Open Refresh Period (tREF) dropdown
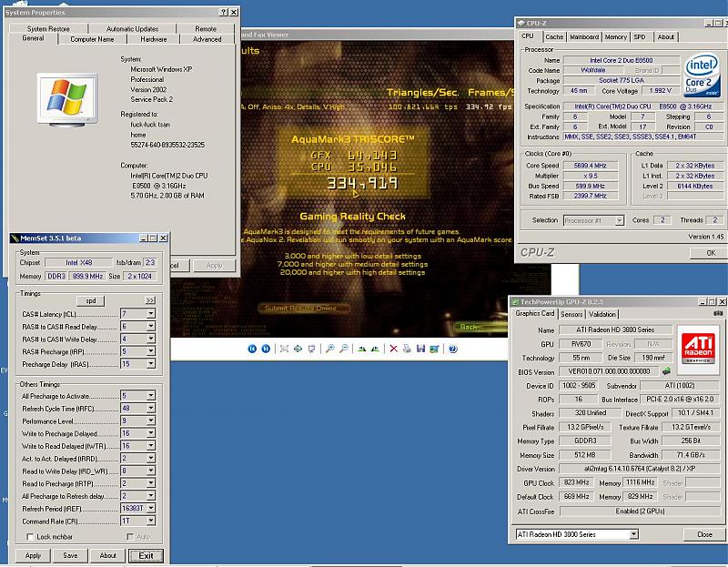 (x=151, y=509)
